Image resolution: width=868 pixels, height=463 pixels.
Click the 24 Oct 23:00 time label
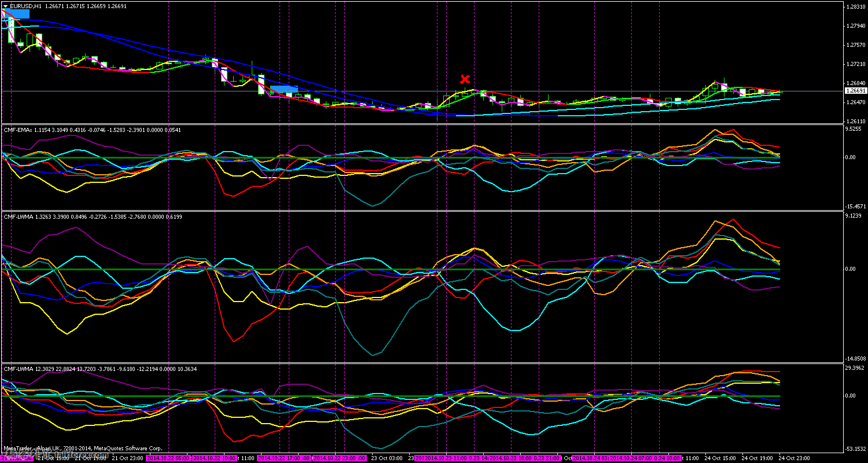tap(794, 458)
